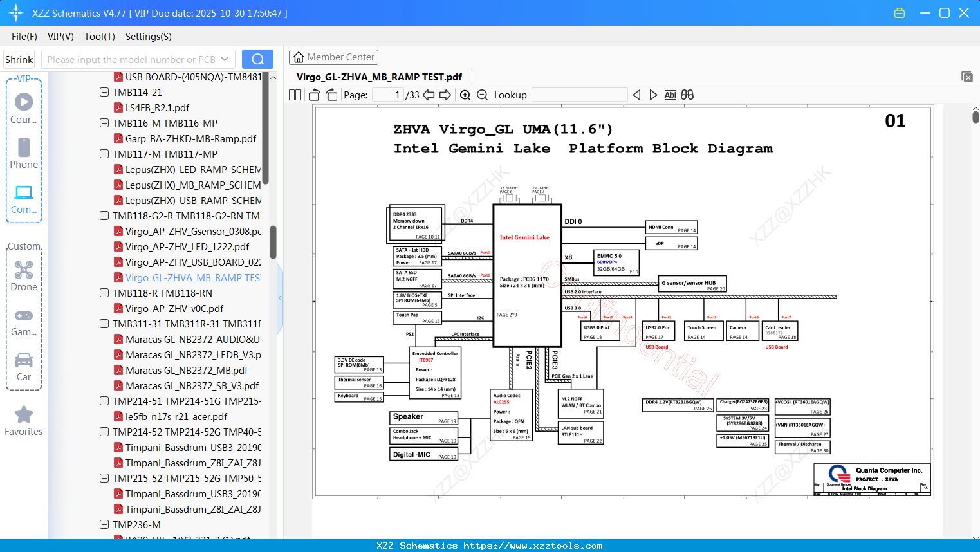Viewport: 980px width, 552px height.
Task: Open the Settings(S) menu
Action: point(148,37)
